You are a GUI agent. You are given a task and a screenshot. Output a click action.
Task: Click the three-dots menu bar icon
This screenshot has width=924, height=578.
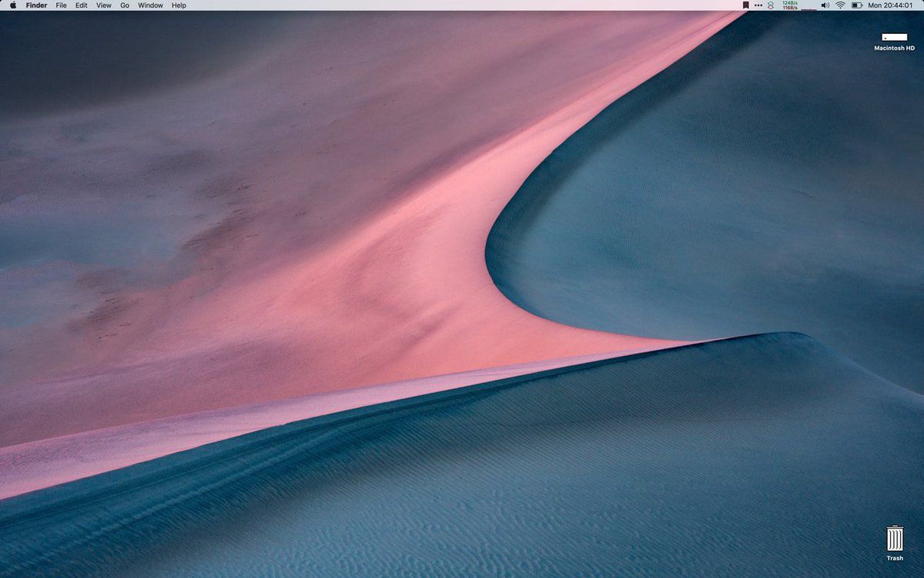pos(757,5)
